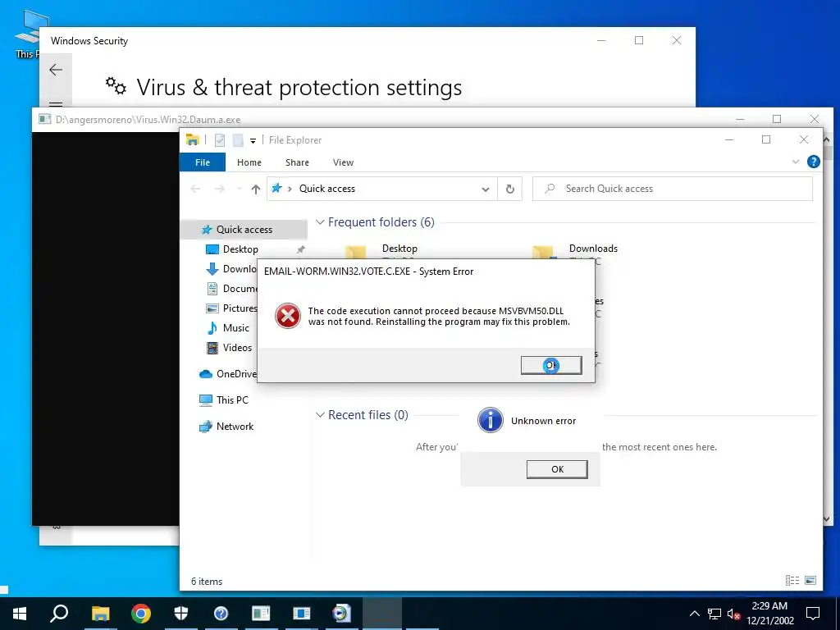840x630 pixels.
Task: Switch to Large icons view in status bar
Action: (810, 580)
